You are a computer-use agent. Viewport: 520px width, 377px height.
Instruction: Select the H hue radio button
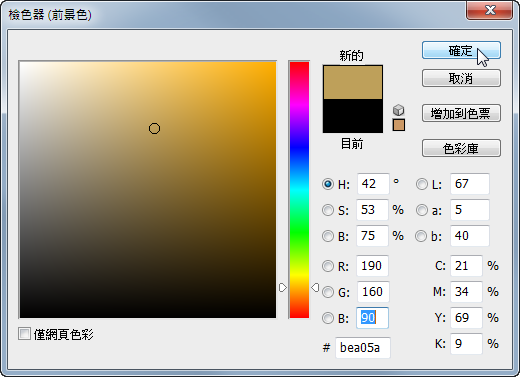(x=328, y=184)
